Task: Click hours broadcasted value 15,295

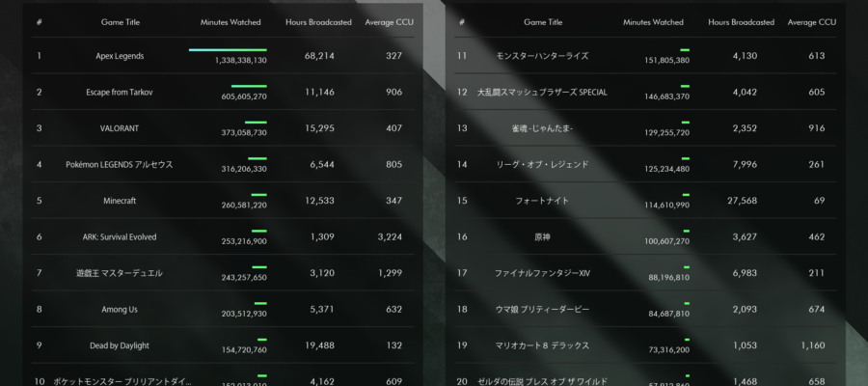Action: pos(319,128)
